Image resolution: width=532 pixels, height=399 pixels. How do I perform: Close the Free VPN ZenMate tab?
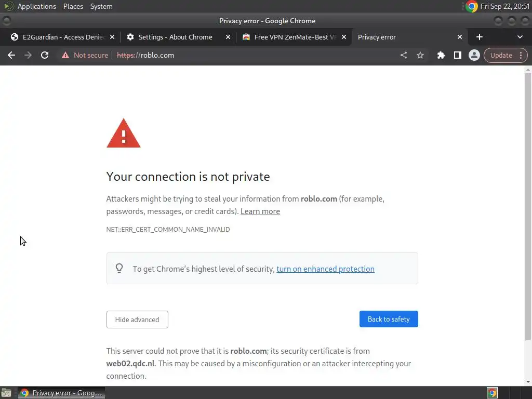pos(344,37)
